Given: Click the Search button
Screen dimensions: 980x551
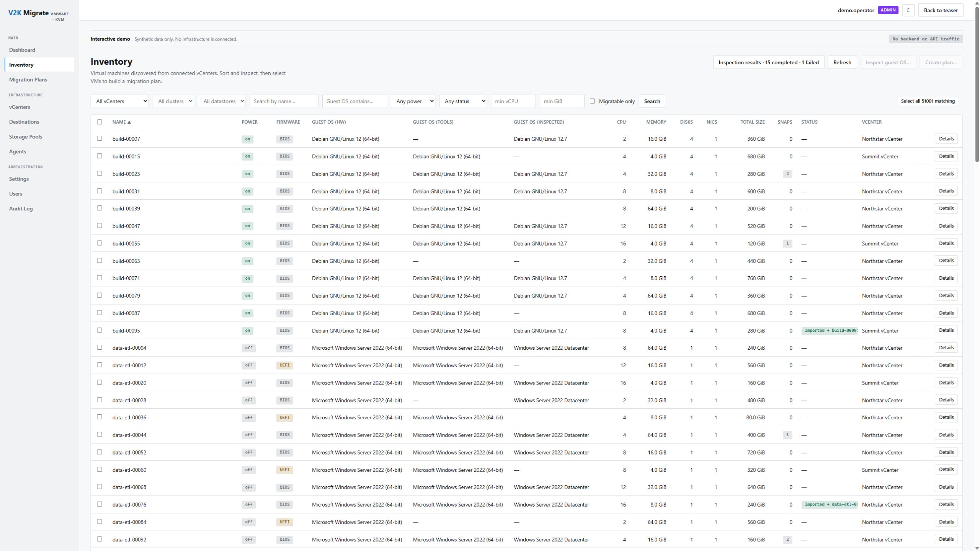Looking at the screenshot, I should (x=652, y=101).
